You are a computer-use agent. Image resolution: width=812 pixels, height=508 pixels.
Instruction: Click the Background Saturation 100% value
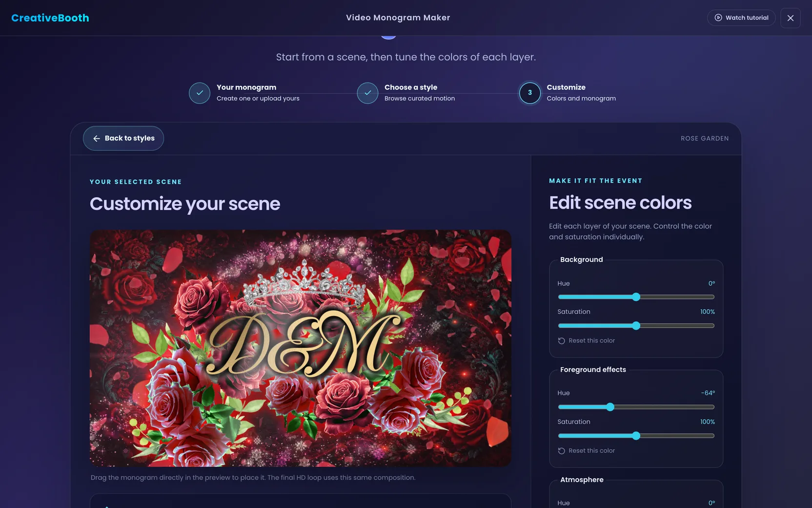[708, 312]
